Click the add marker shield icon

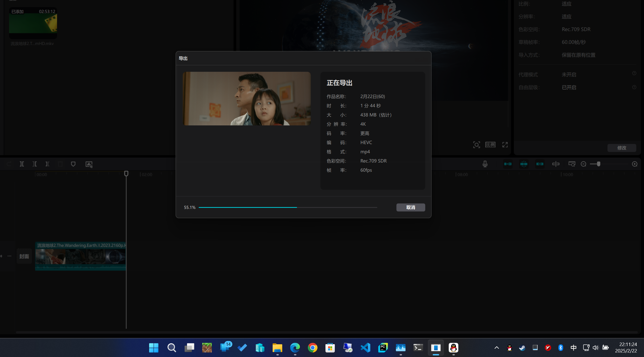click(x=73, y=164)
